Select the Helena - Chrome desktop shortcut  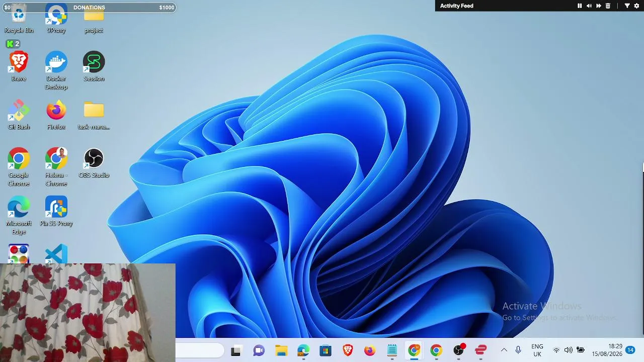click(56, 167)
